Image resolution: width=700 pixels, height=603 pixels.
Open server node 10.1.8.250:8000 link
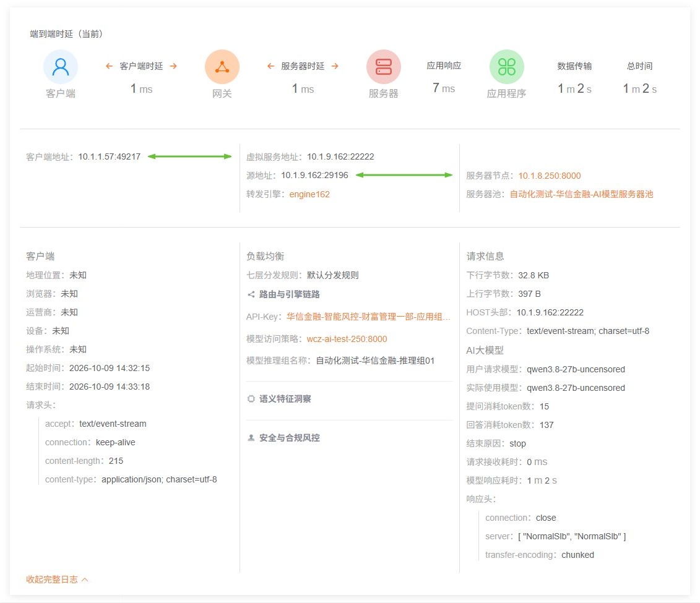(x=550, y=176)
